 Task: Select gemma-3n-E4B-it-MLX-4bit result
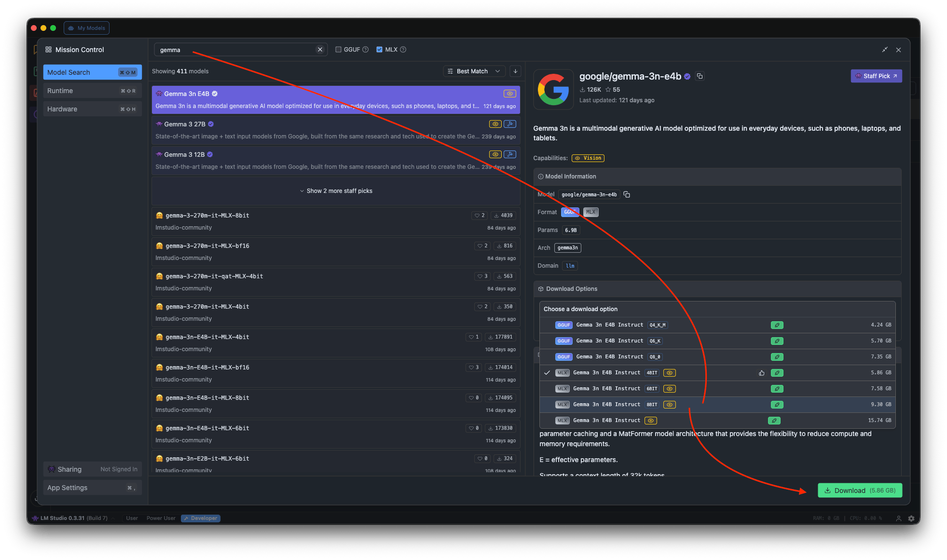tap(335, 343)
